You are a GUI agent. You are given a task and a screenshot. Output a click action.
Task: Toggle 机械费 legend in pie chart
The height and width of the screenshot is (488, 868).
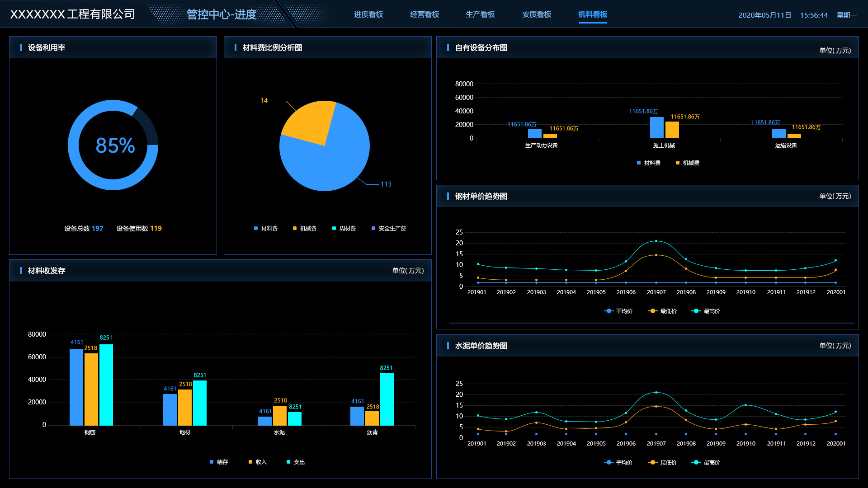(x=305, y=229)
